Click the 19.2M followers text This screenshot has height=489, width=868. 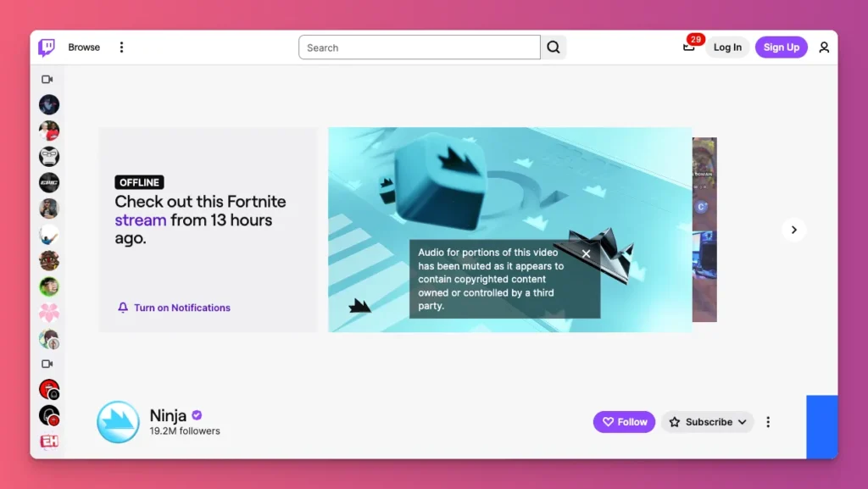point(185,431)
